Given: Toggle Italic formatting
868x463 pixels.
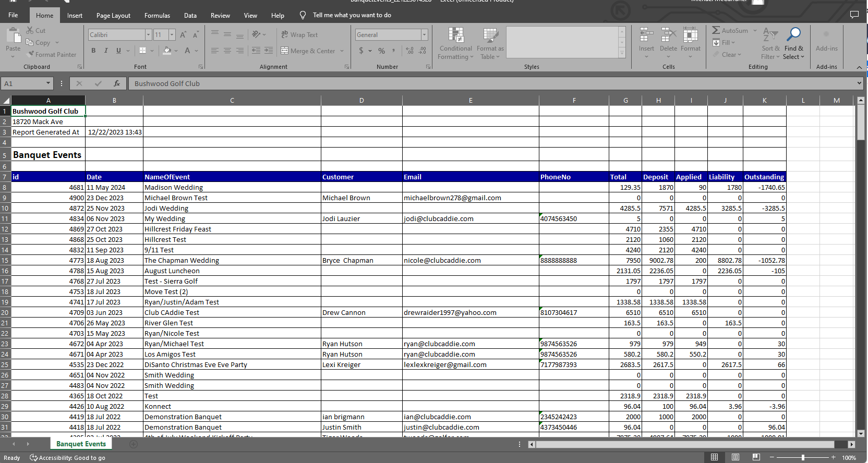Looking at the screenshot, I should tap(106, 51).
